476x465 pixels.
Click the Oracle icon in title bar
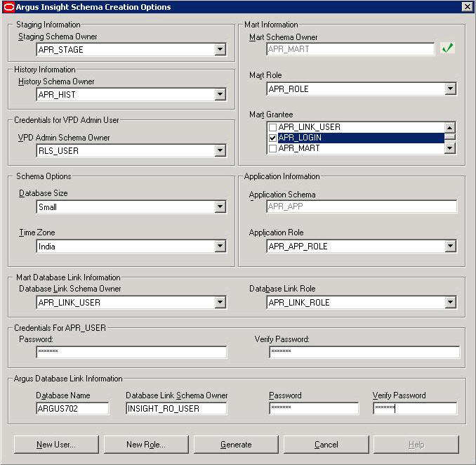[8, 7]
